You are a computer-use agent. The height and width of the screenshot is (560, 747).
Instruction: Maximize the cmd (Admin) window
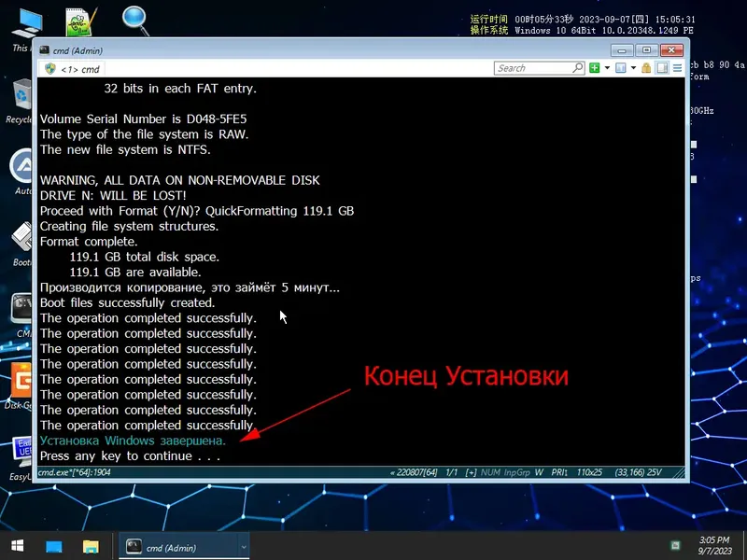[x=646, y=50]
